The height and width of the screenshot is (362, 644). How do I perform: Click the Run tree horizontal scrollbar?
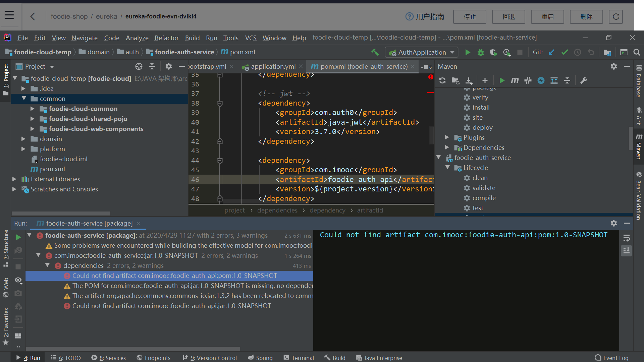tap(133, 349)
